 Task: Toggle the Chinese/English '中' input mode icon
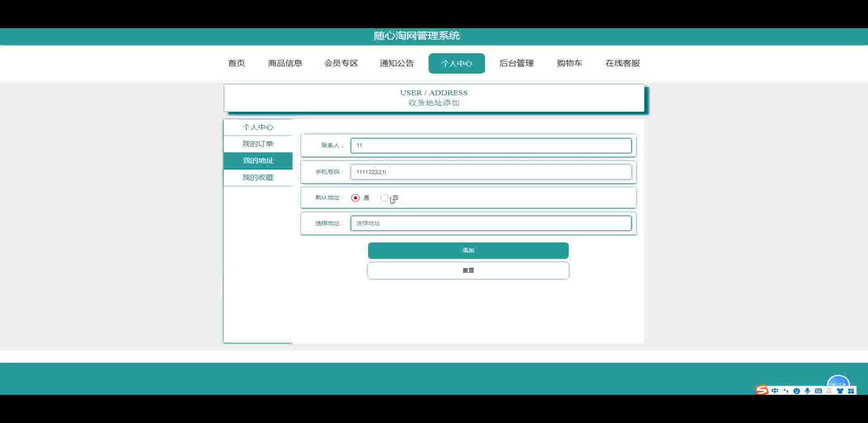tap(775, 391)
